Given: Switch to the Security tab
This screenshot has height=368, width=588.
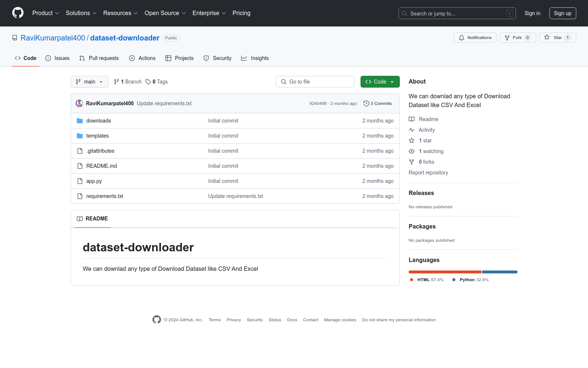Looking at the screenshot, I should coord(218,58).
